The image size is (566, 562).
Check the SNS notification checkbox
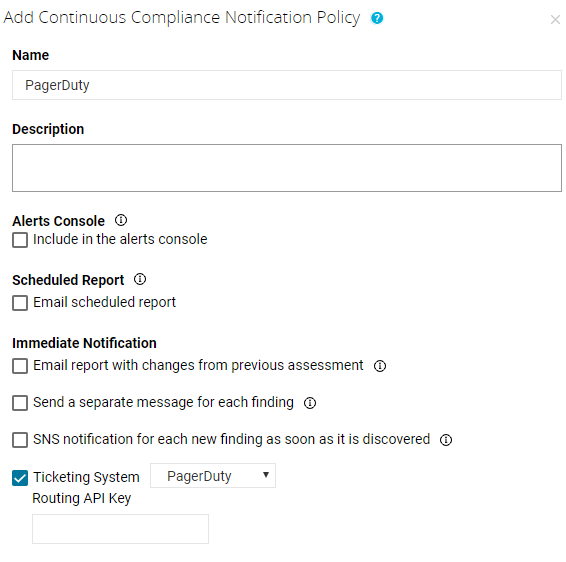tap(20, 440)
